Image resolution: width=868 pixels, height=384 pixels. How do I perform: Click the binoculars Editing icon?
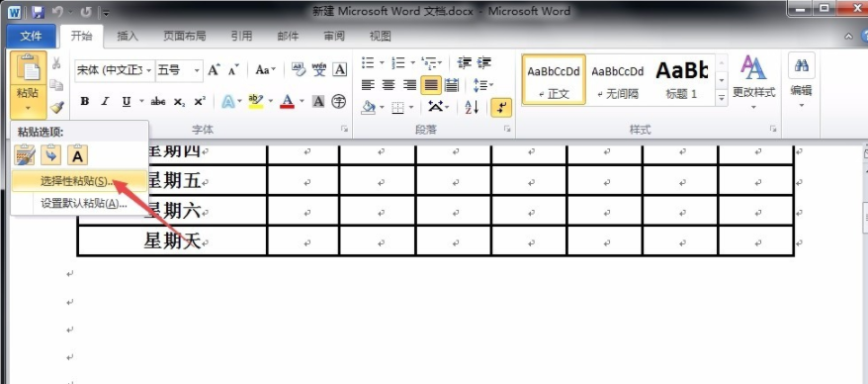click(801, 65)
